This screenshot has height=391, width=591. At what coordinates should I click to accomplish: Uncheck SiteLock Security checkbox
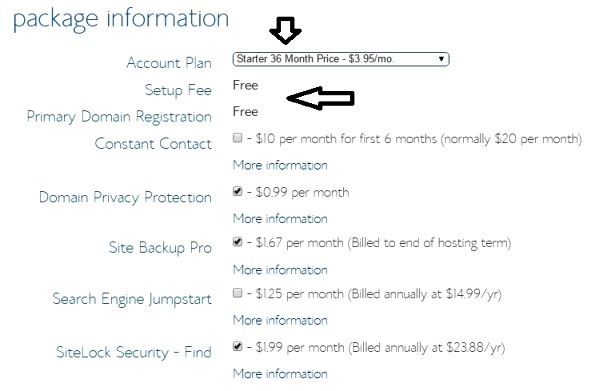pos(237,346)
